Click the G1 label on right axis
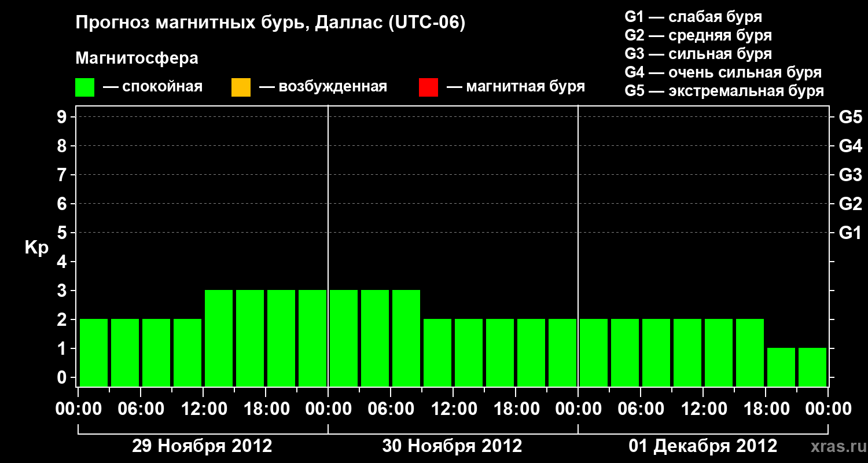The image size is (868, 463). tap(850, 233)
